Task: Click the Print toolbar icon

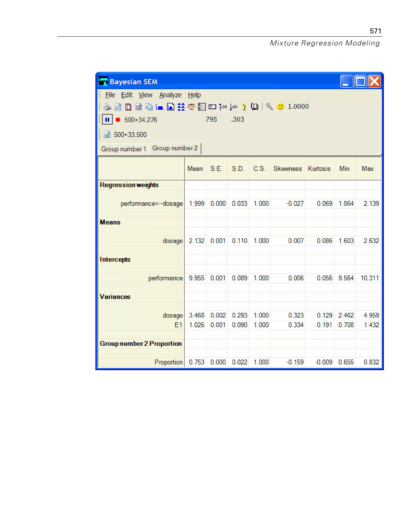Action: click(x=107, y=107)
